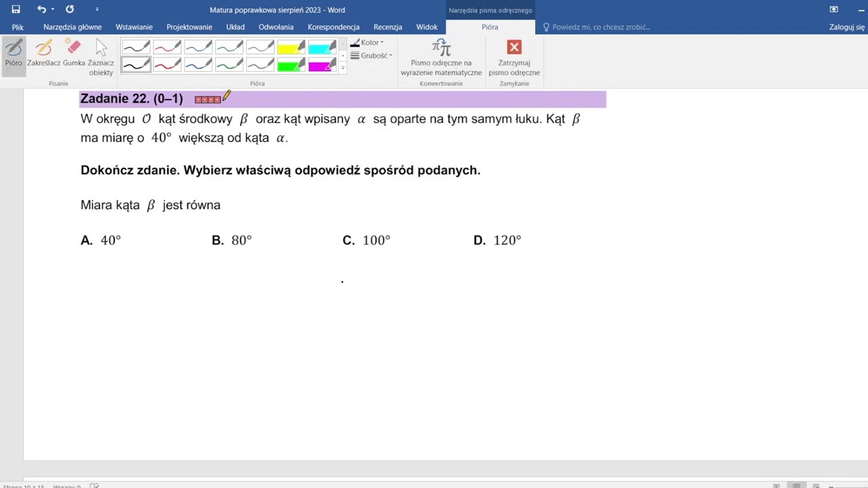Click answer option 'C. 100°'
This screenshot has width=868, height=488.
tap(366, 241)
